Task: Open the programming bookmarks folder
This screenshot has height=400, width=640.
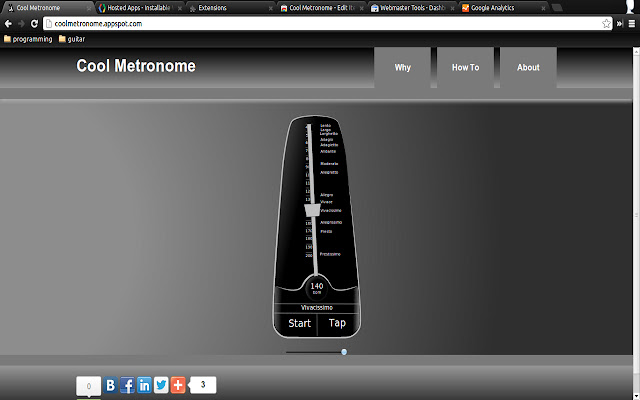Action: coord(28,39)
